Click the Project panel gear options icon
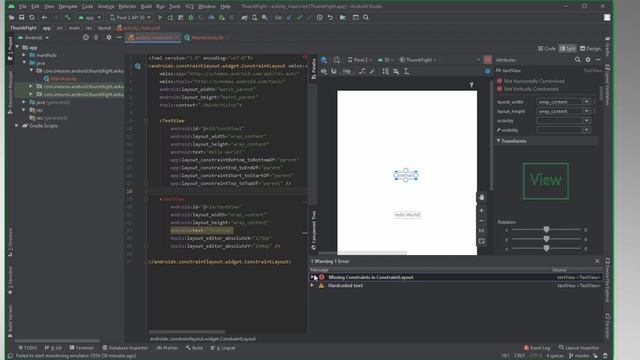This screenshot has height=360, width=640. click(x=109, y=37)
